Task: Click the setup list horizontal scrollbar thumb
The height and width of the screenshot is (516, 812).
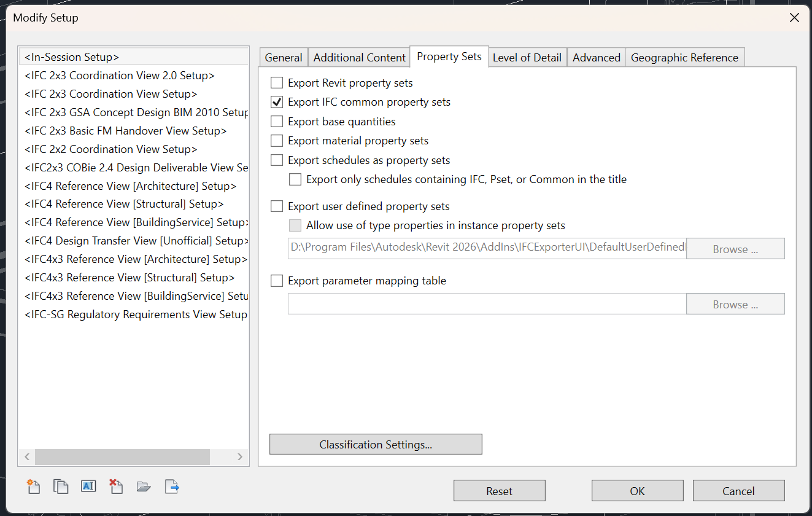Action: pos(122,457)
